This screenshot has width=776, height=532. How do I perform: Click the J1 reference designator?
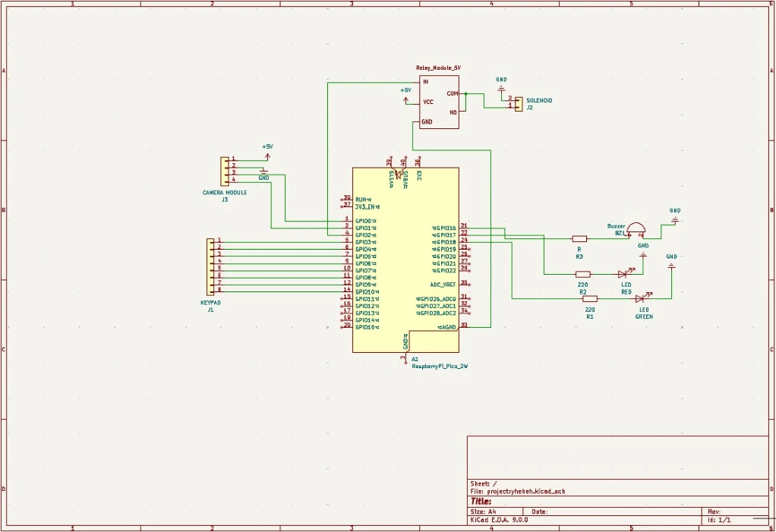(211, 310)
